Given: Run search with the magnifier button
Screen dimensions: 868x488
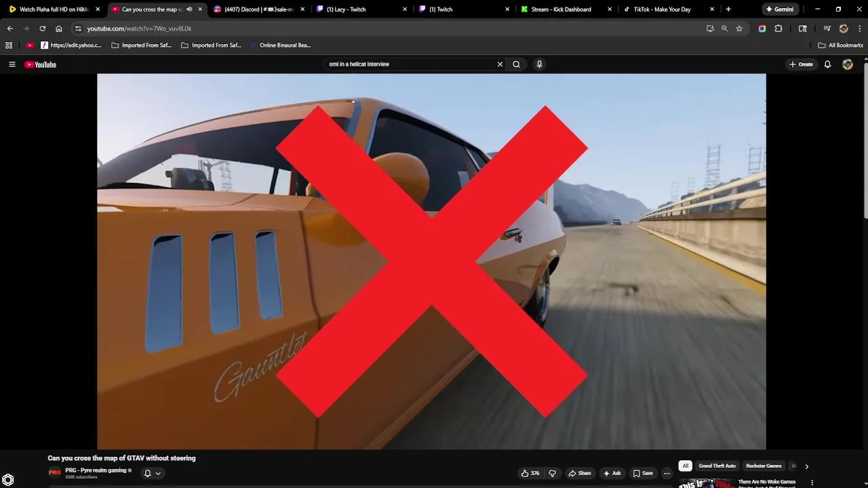Looking at the screenshot, I should pyautogui.click(x=516, y=64).
